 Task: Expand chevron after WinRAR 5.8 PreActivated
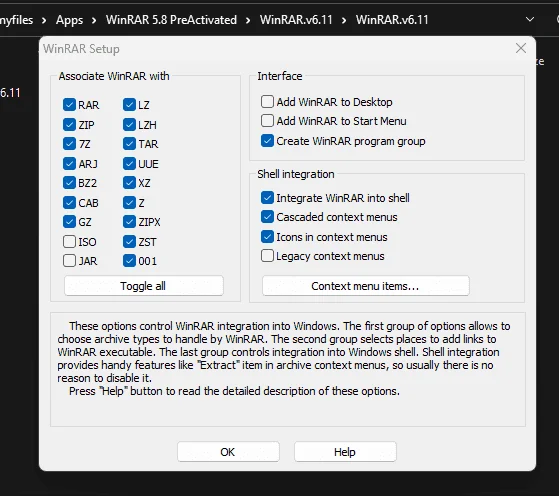coord(248,20)
